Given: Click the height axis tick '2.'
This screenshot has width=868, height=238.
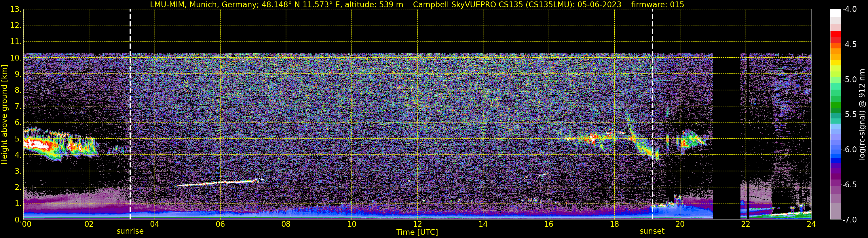Looking at the screenshot, I should [x=18, y=188].
